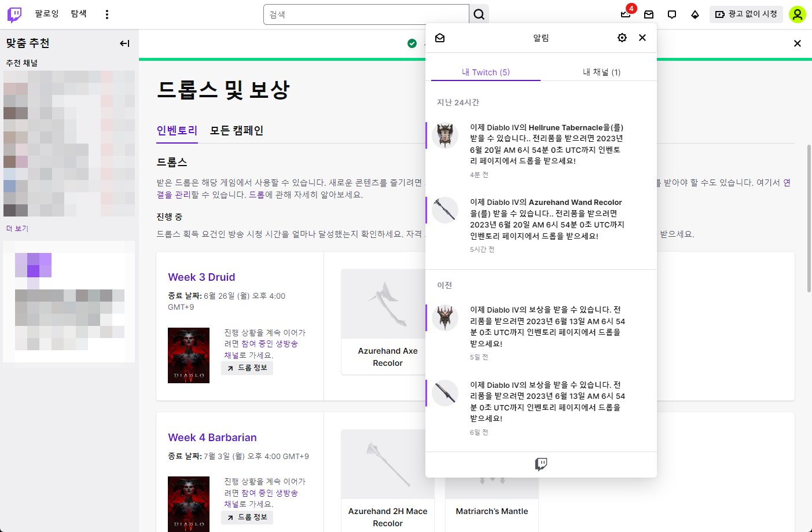
Task: Click the 4분 전 timestamp
Action: pyautogui.click(x=479, y=175)
